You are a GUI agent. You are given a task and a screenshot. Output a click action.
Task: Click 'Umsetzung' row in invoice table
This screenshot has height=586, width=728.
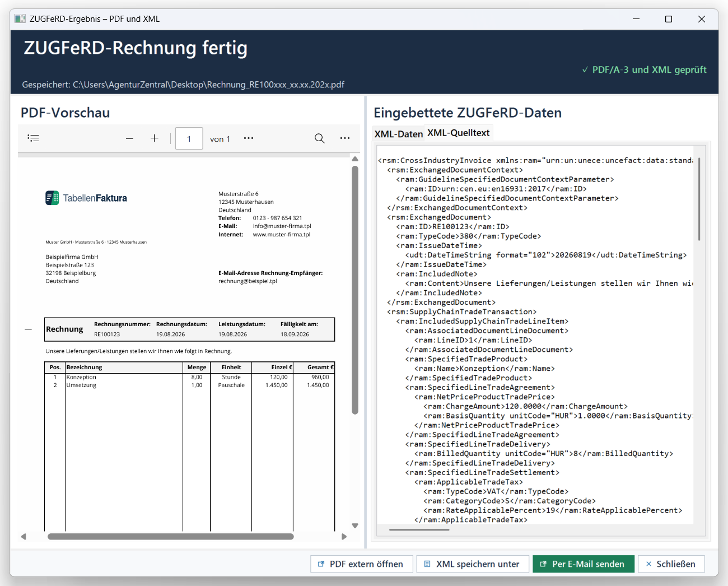pos(189,385)
